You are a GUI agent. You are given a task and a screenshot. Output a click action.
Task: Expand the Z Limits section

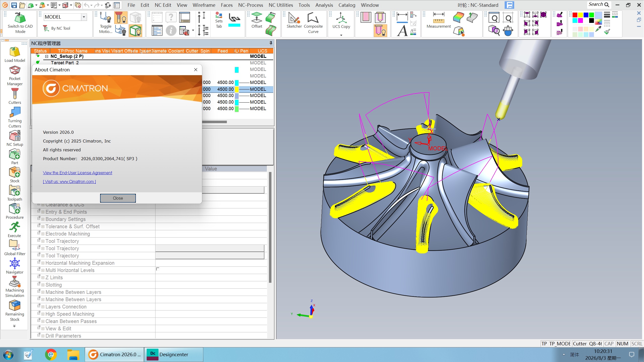tap(43, 278)
